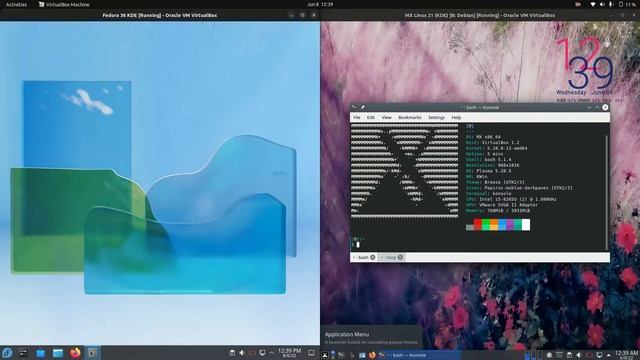Screen dimensions: 640x360
Task: Click volume icon in MX Linux system tray
Action: [579, 355]
